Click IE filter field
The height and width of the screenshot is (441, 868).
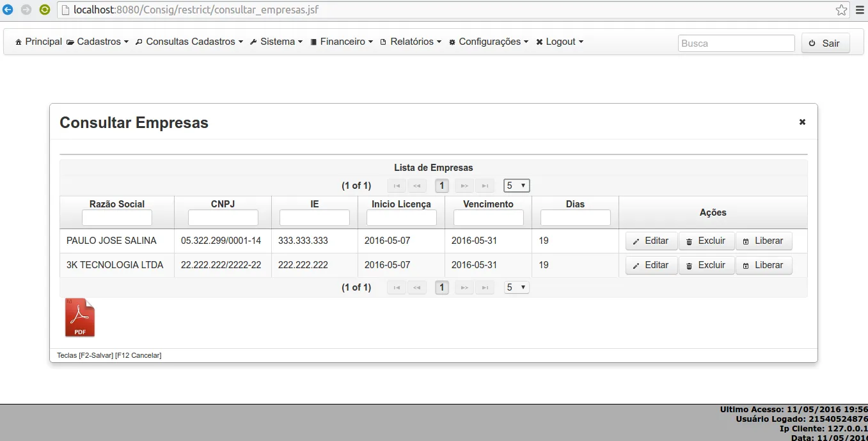pos(315,218)
